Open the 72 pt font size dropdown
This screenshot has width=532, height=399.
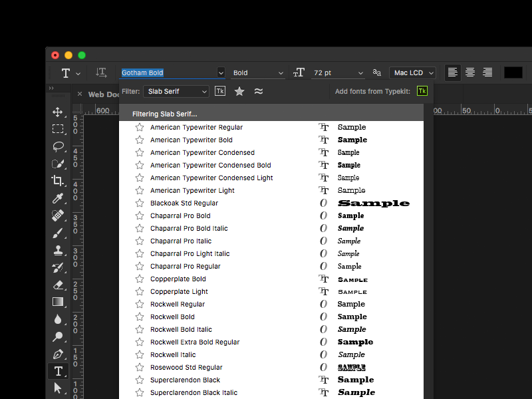(338, 73)
